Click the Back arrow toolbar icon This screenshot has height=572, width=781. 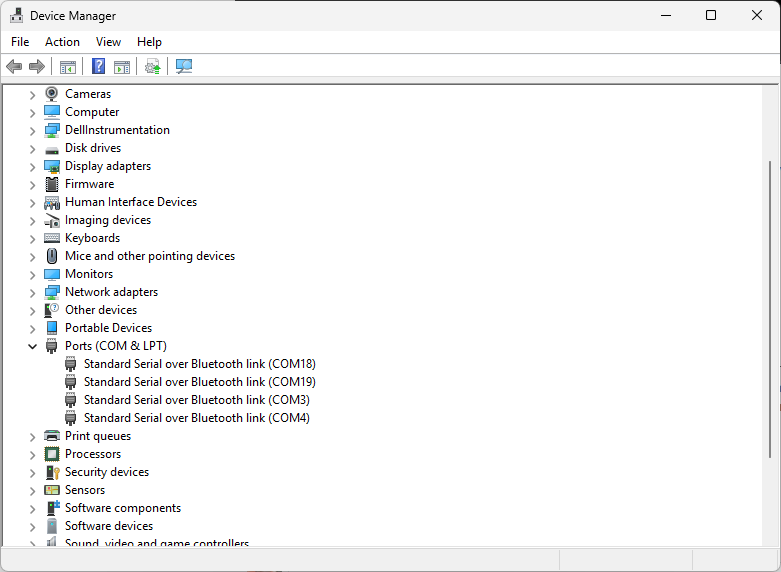14,66
